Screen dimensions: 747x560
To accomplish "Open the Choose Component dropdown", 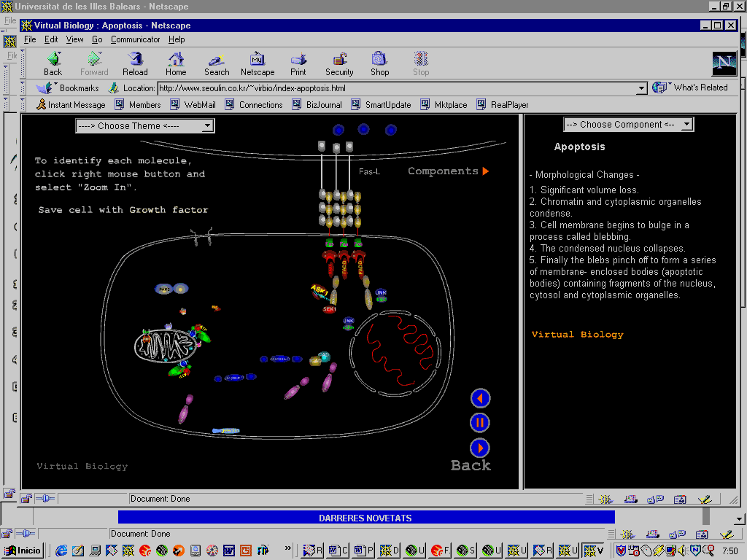I will point(686,125).
